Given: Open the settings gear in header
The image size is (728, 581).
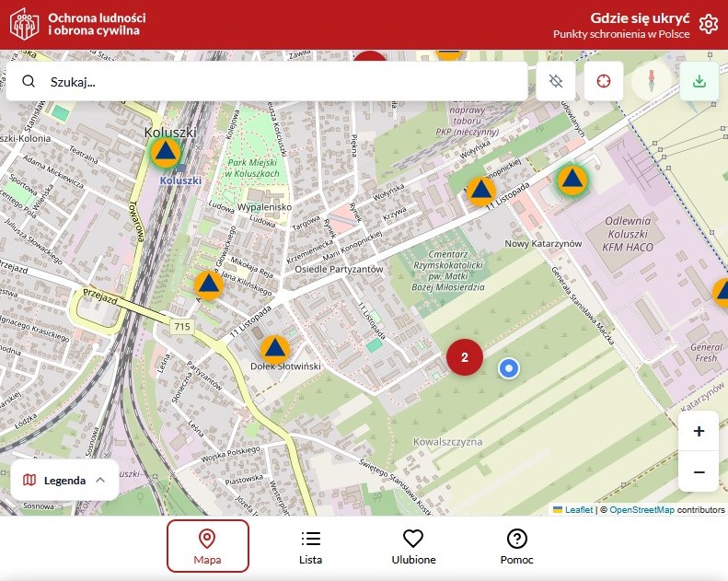Looking at the screenshot, I should 708,24.
